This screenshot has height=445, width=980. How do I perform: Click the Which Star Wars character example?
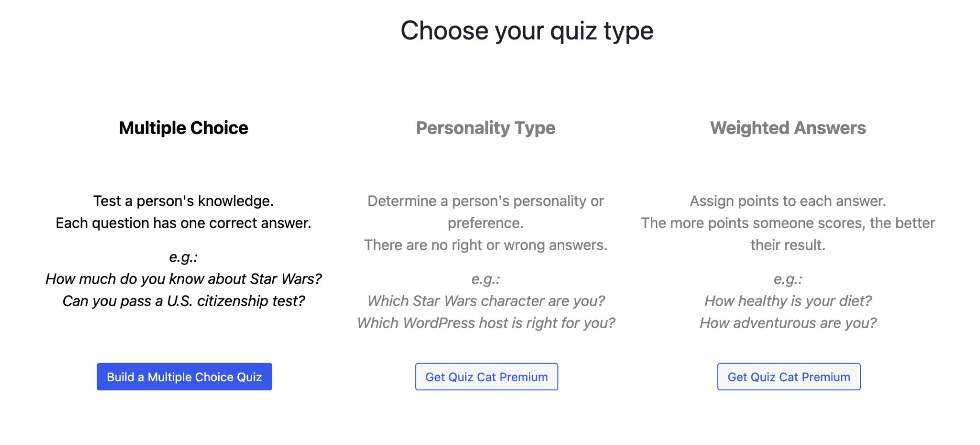[x=486, y=301]
